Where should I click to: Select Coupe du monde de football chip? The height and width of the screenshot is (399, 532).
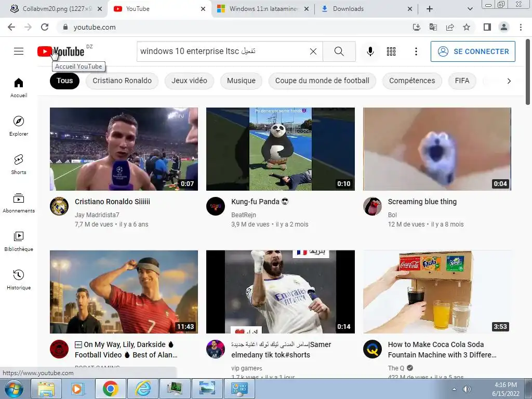pos(322,81)
